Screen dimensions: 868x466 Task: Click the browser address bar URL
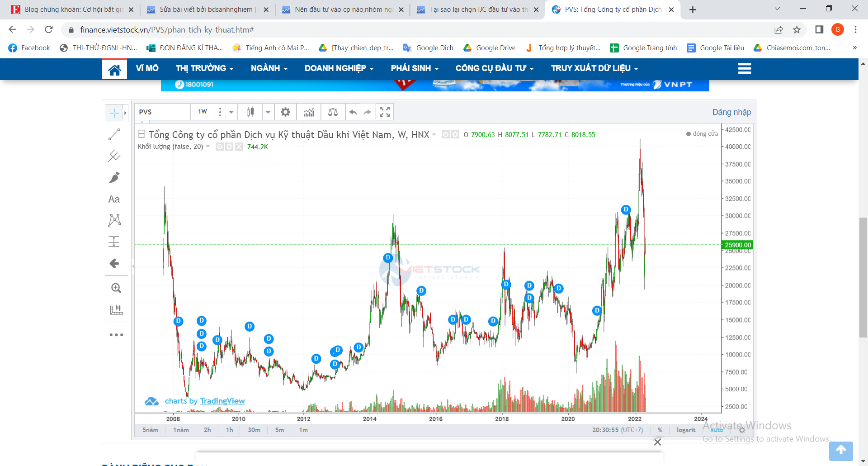click(x=167, y=30)
